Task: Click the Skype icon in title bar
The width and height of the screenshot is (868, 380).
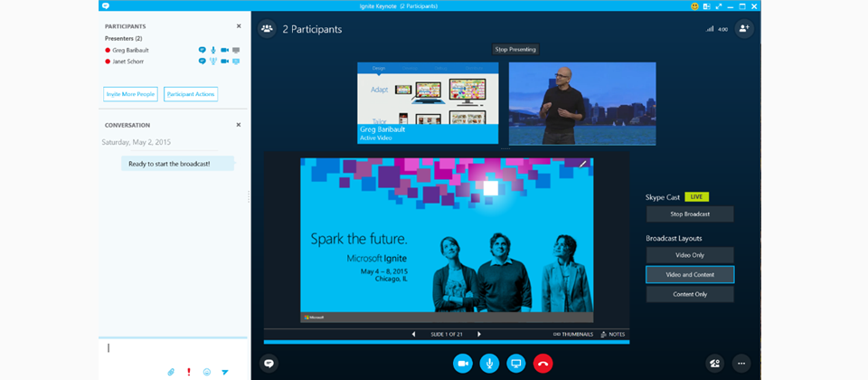Action: click(x=107, y=6)
